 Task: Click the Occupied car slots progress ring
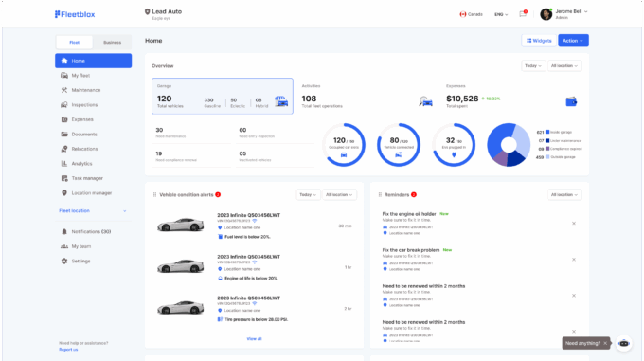[x=344, y=145]
